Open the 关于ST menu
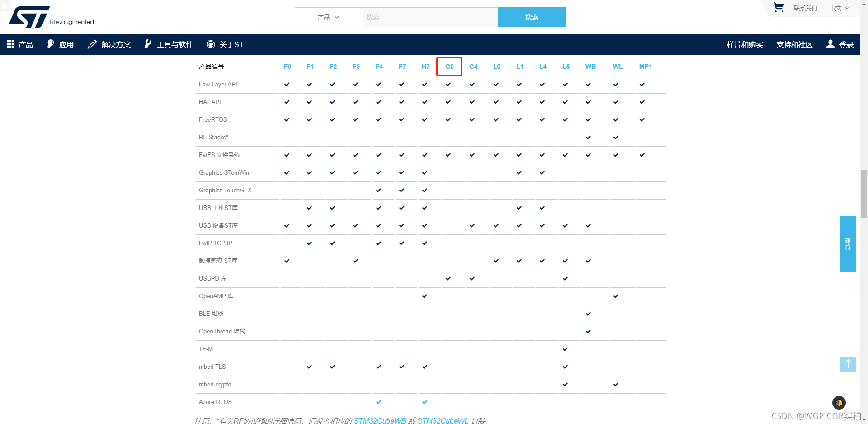This screenshot has height=424, width=868. tap(225, 44)
